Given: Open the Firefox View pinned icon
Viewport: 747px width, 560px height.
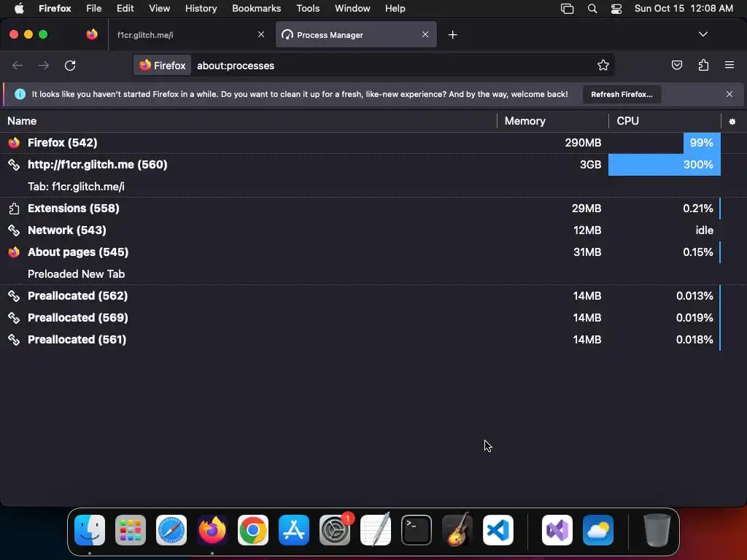Looking at the screenshot, I should point(92,34).
